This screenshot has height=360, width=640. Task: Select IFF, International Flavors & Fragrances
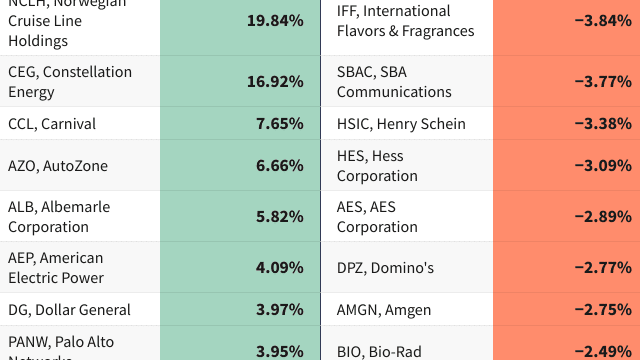coord(406,21)
